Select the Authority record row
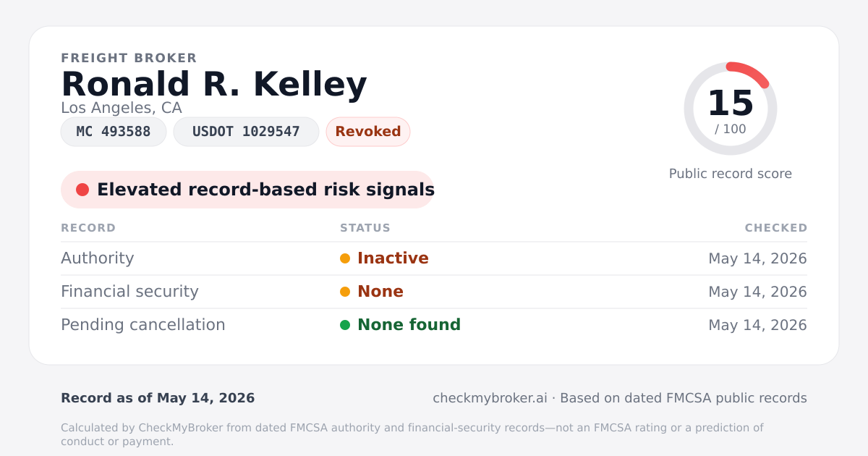Screen dimensions: 868x456 pyautogui.click(x=434, y=258)
